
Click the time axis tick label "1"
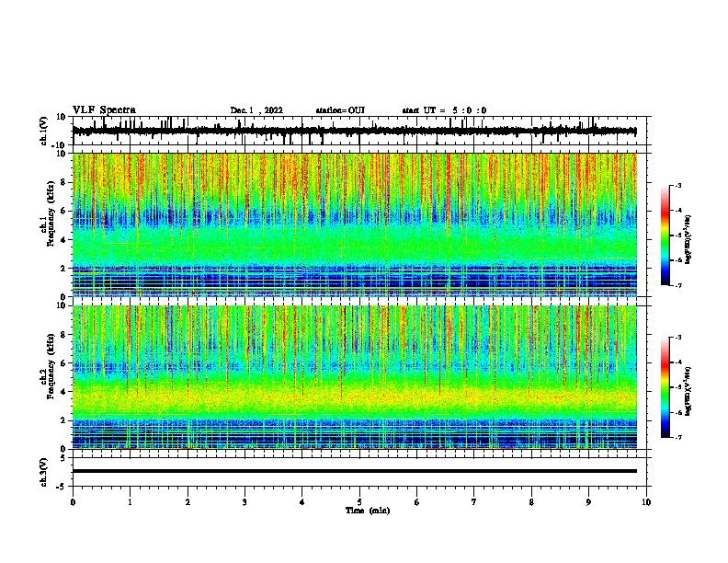coord(130,502)
